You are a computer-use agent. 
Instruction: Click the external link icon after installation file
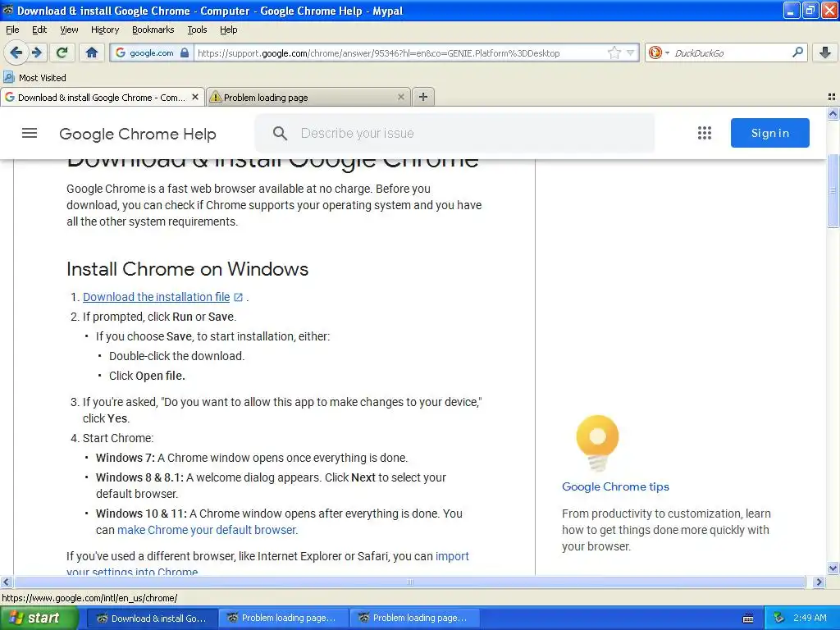click(239, 297)
